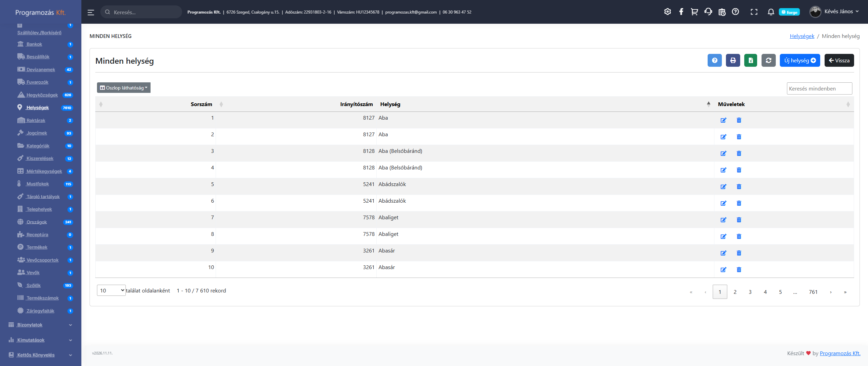Screen dimensions: 868x366
Task: Open the results per page selector
Action: coord(111,290)
